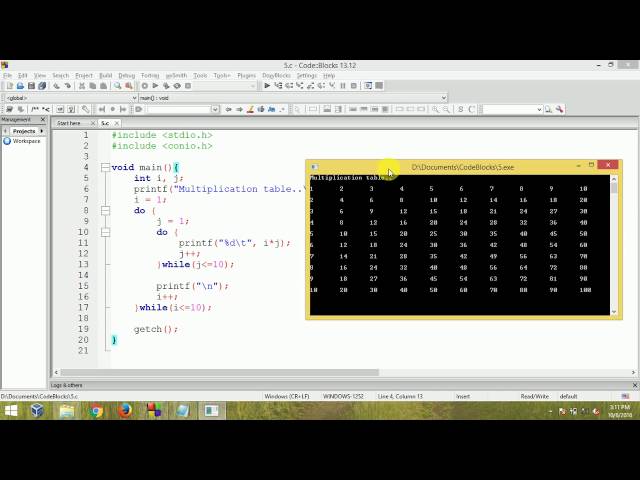Click the console window vertical scrollbar

[x=614, y=245]
